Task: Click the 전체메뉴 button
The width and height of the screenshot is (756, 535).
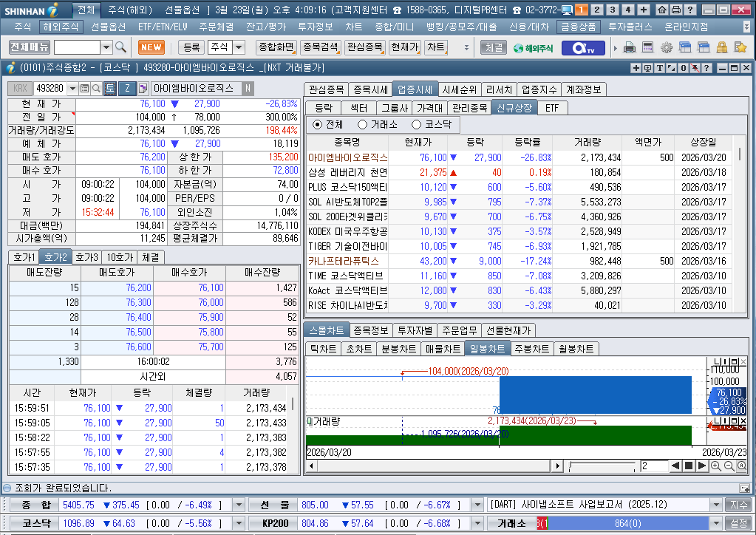Action: 30,47
